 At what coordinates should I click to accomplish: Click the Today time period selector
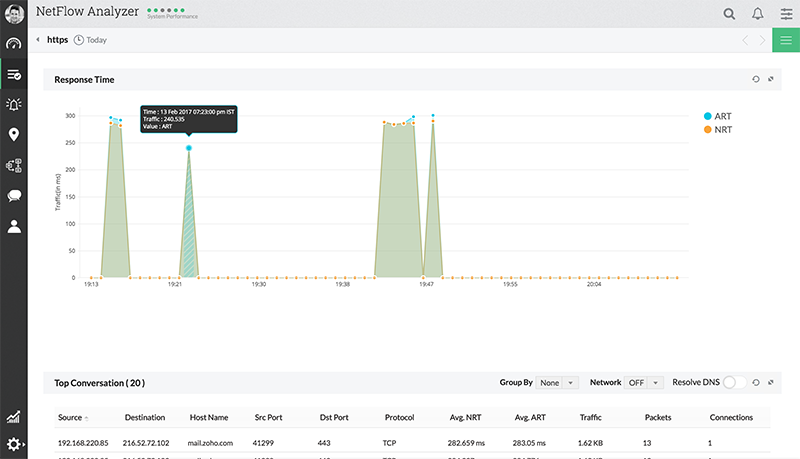click(x=90, y=41)
